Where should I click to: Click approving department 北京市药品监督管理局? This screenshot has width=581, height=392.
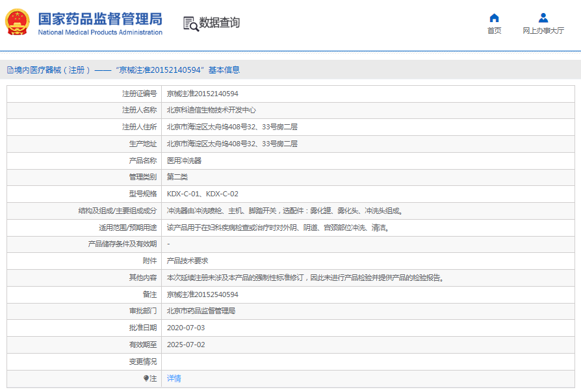pos(201,311)
